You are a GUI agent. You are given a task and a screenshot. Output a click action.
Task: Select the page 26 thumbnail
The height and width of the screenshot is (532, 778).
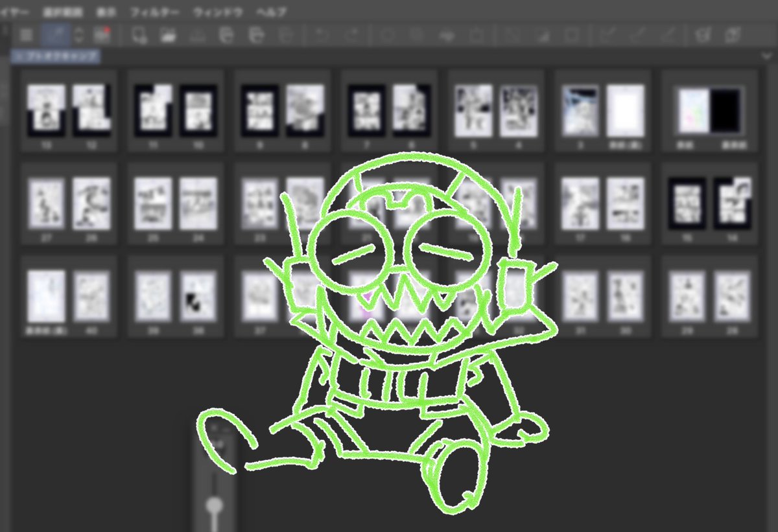pyautogui.click(x=91, y=203)
